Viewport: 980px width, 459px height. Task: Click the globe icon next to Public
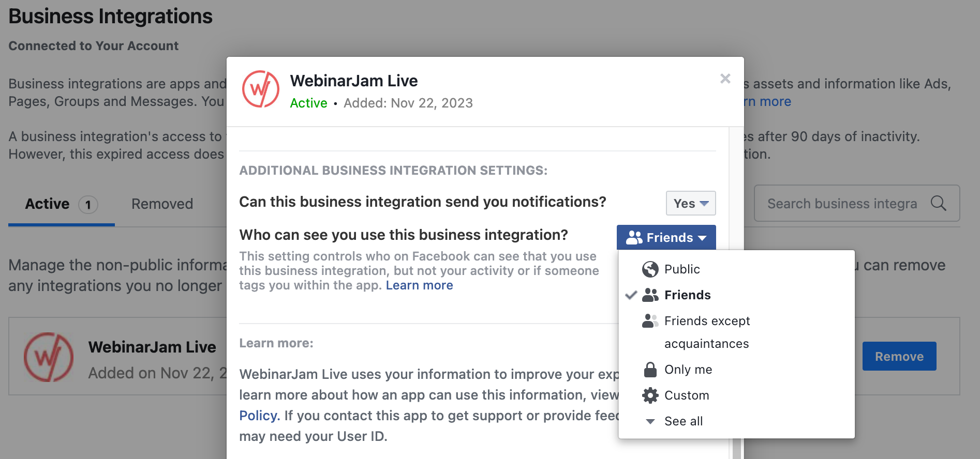coord(650,269)
